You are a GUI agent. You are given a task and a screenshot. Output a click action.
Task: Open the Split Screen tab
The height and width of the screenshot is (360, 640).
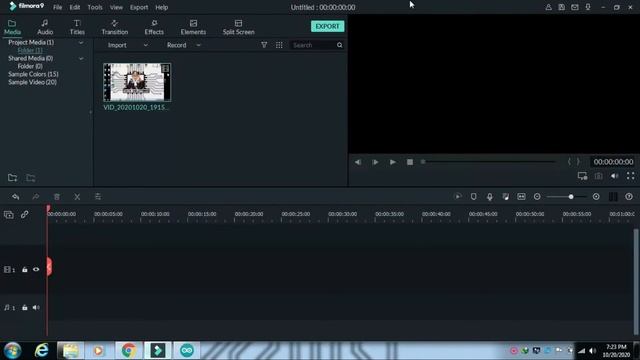click(x=238, y=27)
